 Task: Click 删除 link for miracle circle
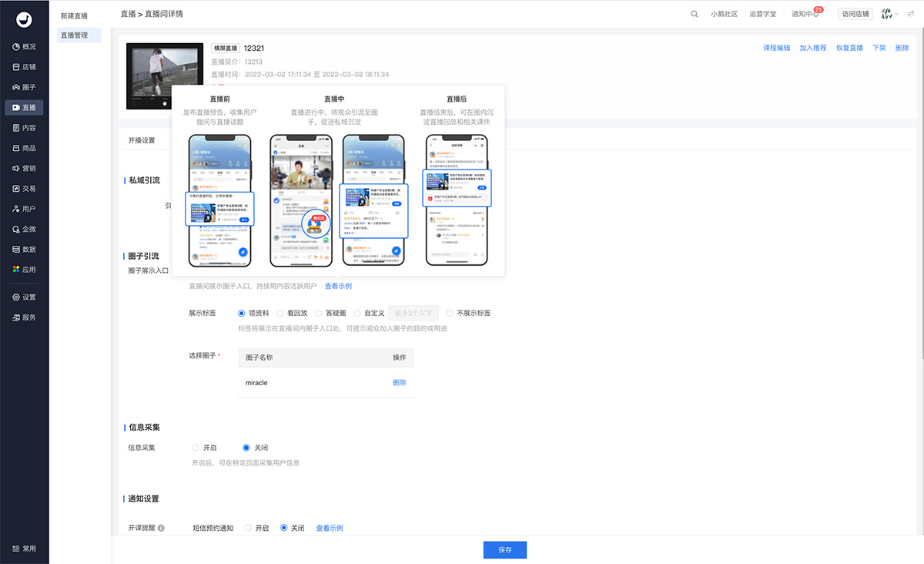click(399, 382)
